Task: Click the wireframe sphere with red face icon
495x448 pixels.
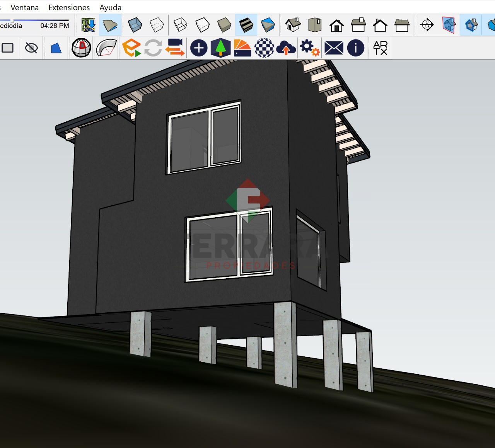Action: [x=82, y=48]
